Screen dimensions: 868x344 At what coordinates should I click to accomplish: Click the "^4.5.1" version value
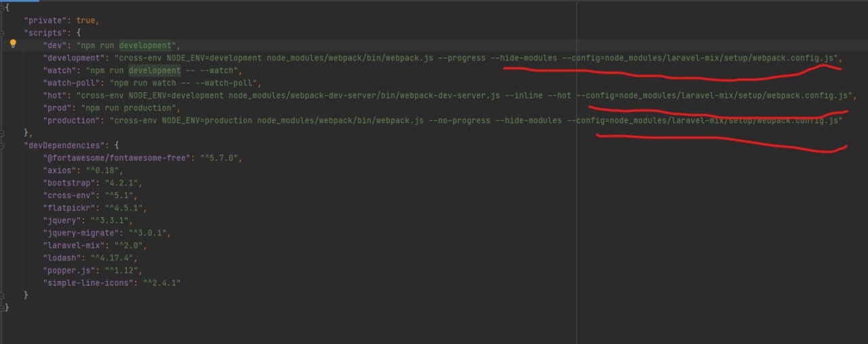pyautogui.click(x=124, y=208)
